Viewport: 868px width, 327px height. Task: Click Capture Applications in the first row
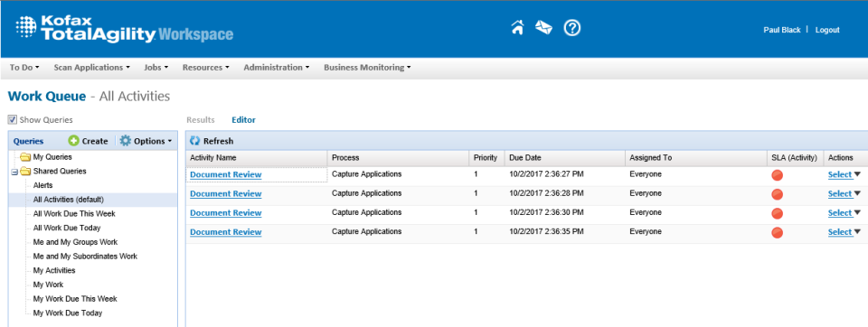[x=366, y=174]
